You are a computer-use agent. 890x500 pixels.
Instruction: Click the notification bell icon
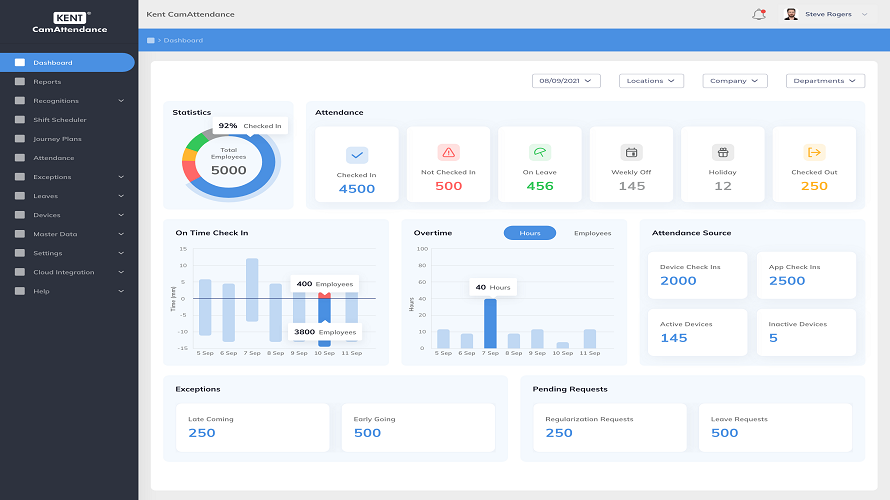point(758,14)
